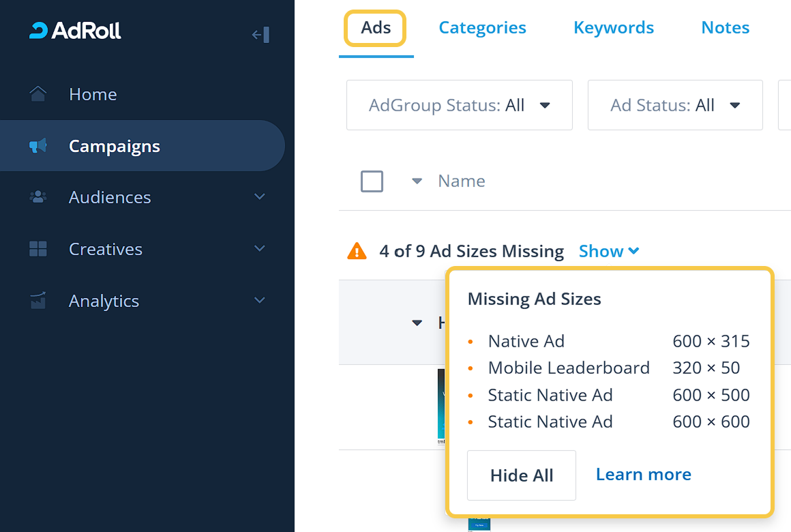Switch to the Keywords tab
The width and height of the screenshot is (791, 532).
[613, 28]
